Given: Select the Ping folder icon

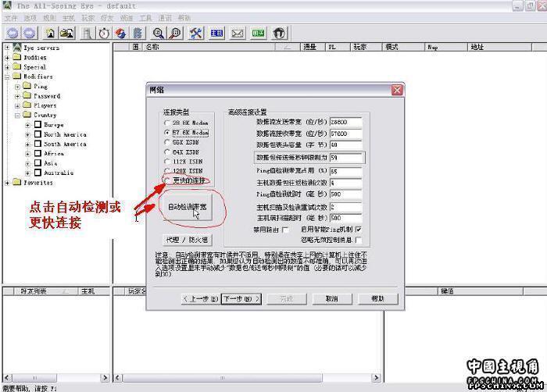Looking at the screenshot, I should [27, 86].
